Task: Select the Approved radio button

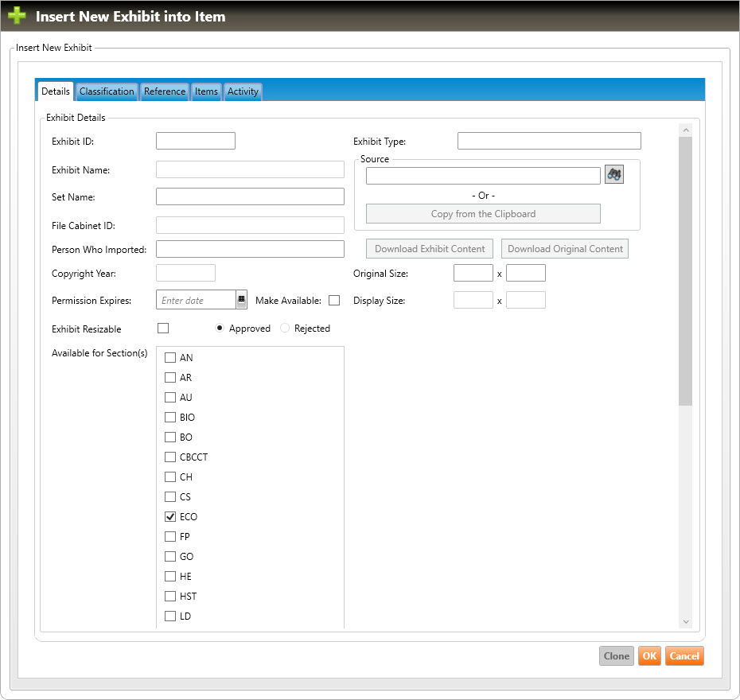Action: click(x=220, y=328)
